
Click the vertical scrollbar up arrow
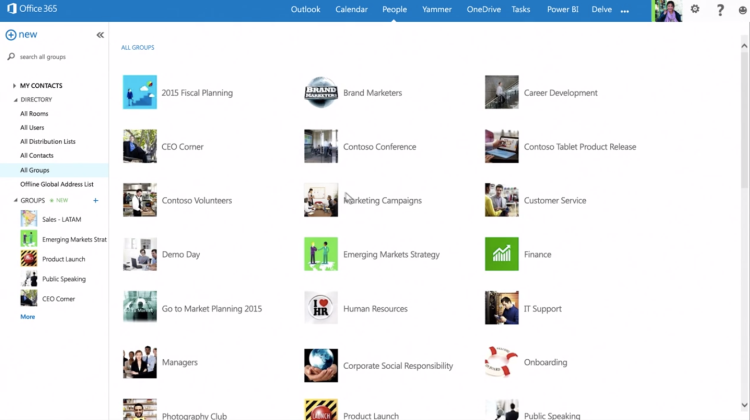pyautogui.click(x=744, y=46)
